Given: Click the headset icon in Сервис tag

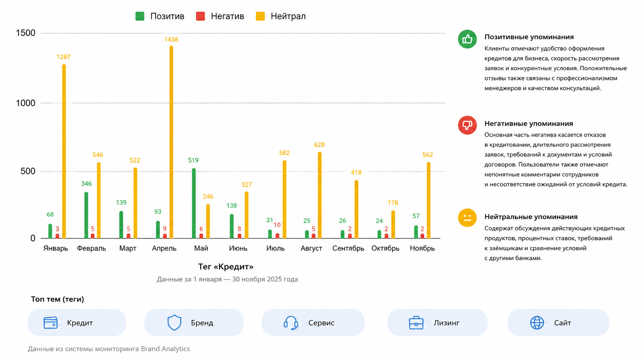Looking at the screenshot, I should [x=291, y=323].
